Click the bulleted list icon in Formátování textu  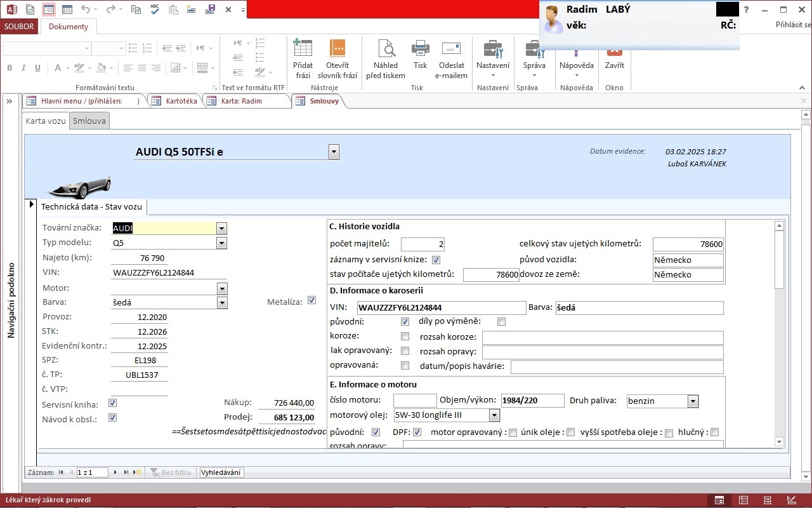point(133,48)
